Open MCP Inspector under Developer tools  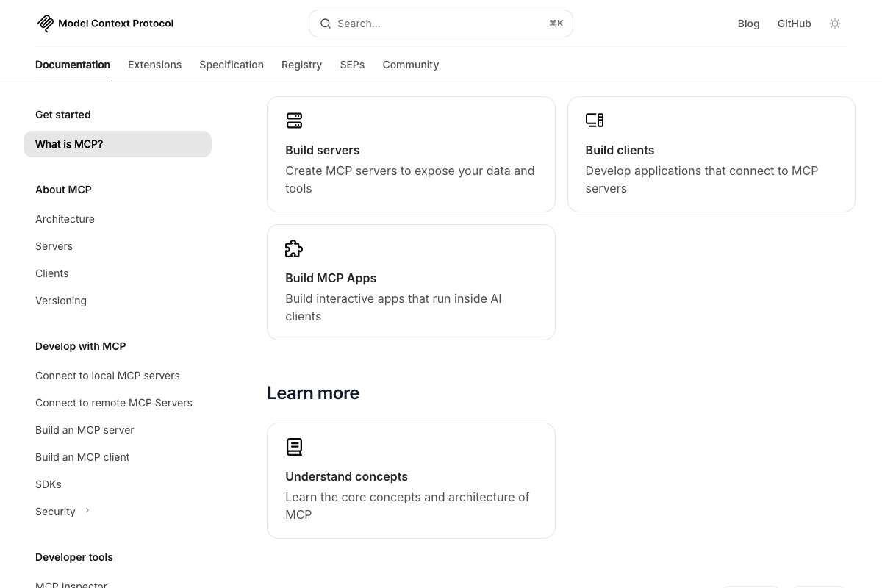[71, 584]
